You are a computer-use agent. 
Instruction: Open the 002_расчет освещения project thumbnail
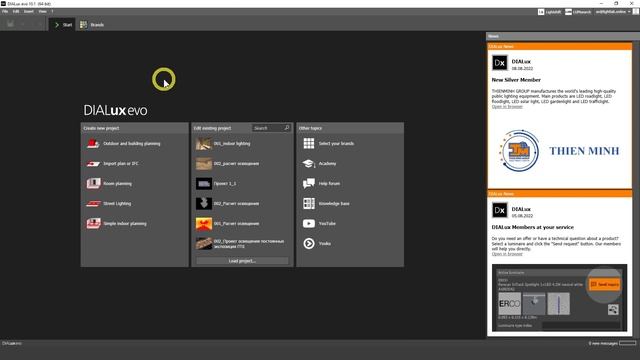(x=204, y=164)
